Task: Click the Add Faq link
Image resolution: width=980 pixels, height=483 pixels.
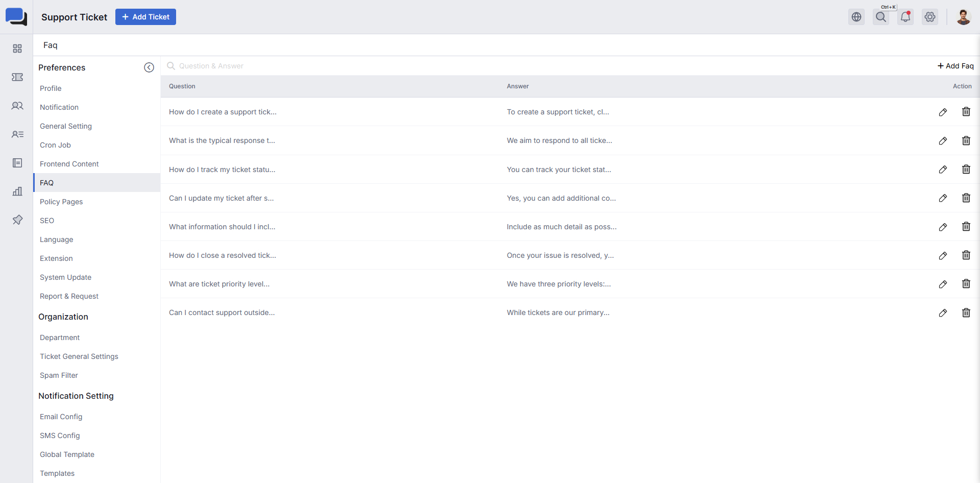Action: coord(955,66)
